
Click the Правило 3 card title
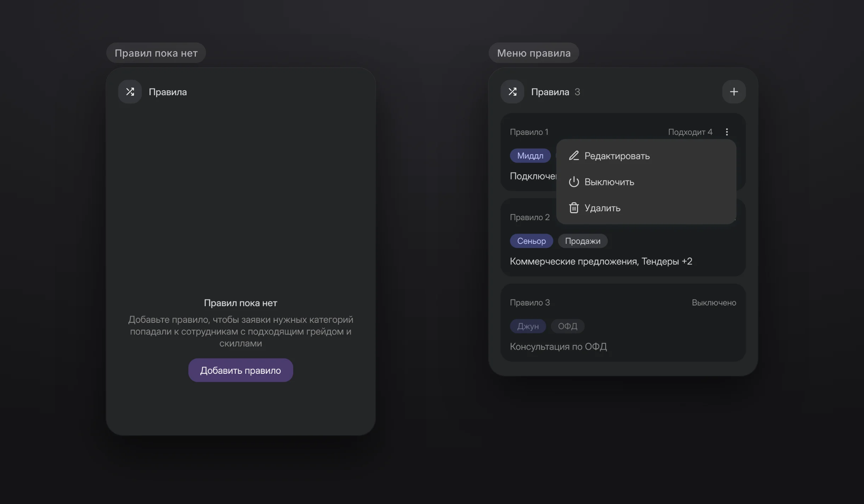[x=530, y=303]
